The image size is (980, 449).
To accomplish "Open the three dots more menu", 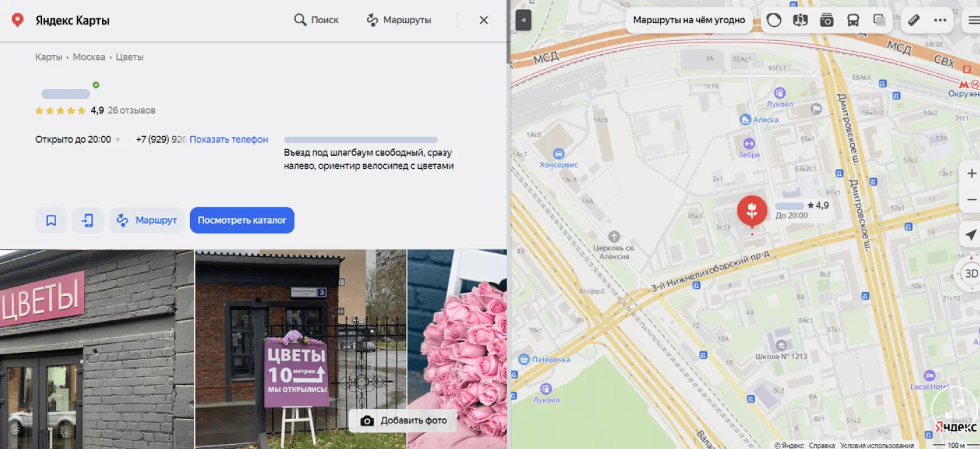I will (x=940, y=20).
